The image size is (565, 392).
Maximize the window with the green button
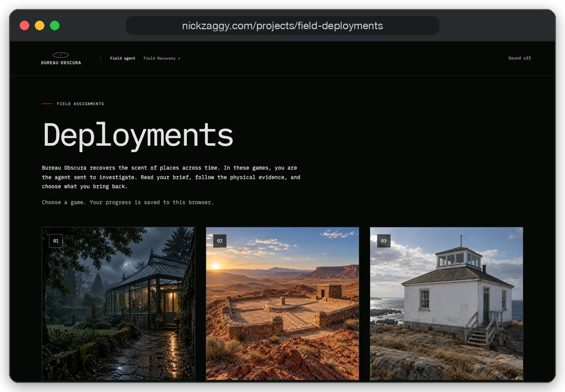pyautogui.click(x=55, y=26)
